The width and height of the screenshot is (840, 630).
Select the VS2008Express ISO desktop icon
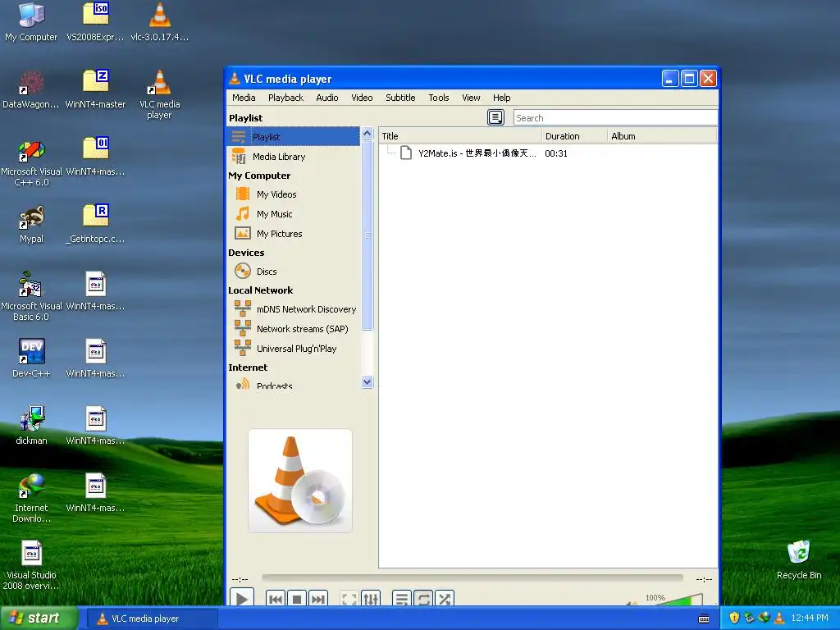95,22
